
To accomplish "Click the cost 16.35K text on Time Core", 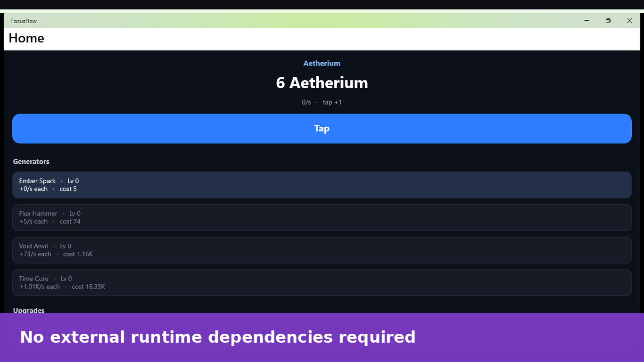I will tap(89, 287).
